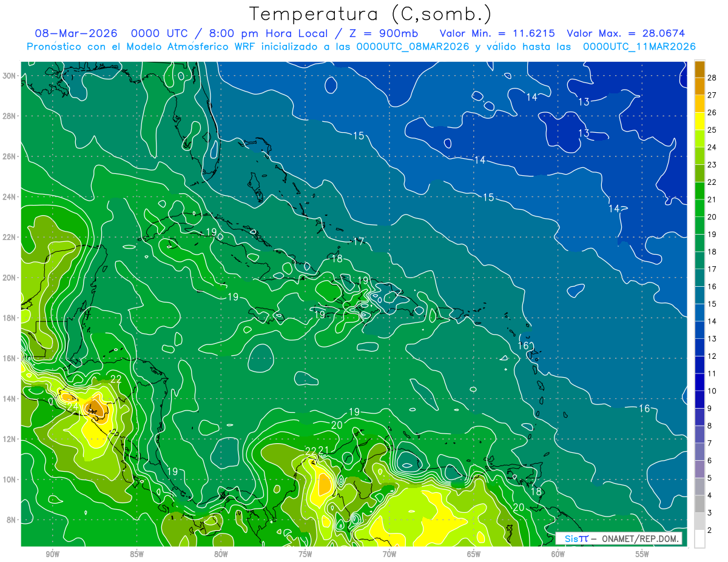728x562 pixels.
Task: Select the date text "08-Mar-2026"
Action: click(76, 33)
